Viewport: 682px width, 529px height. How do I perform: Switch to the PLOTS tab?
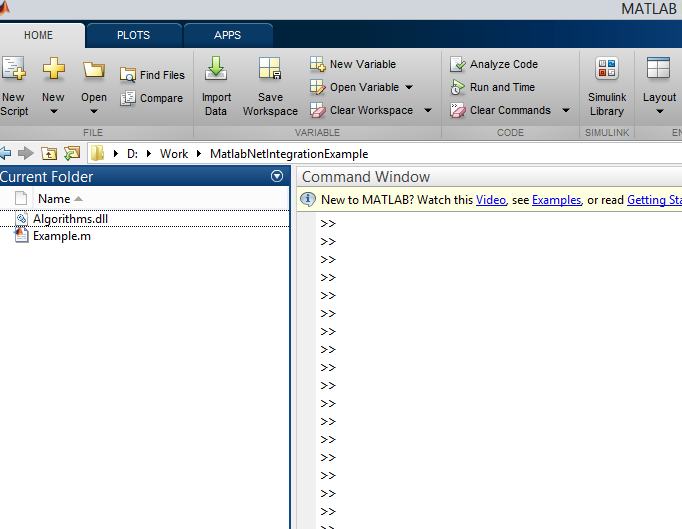[134, 35]
